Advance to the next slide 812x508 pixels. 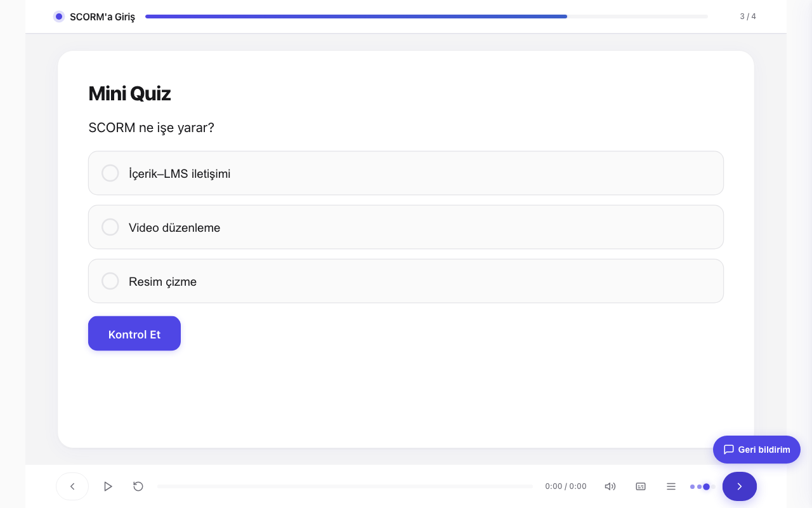pos(740,486)
